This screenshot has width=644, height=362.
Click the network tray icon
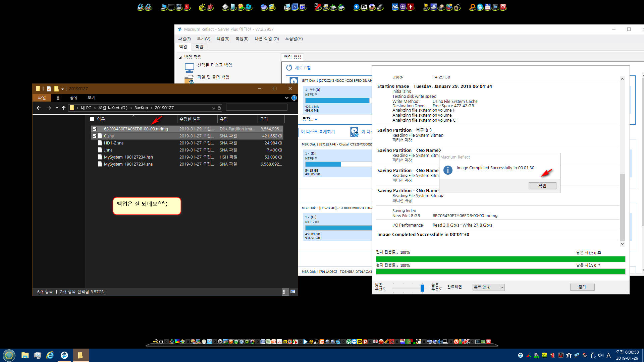click(x=577, y=355)
